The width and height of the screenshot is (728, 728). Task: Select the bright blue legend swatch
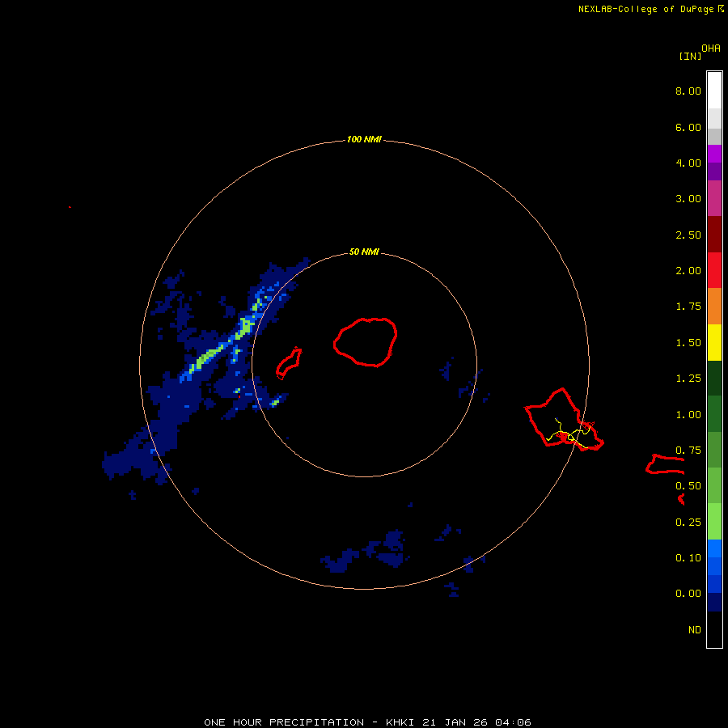point(714,548)
